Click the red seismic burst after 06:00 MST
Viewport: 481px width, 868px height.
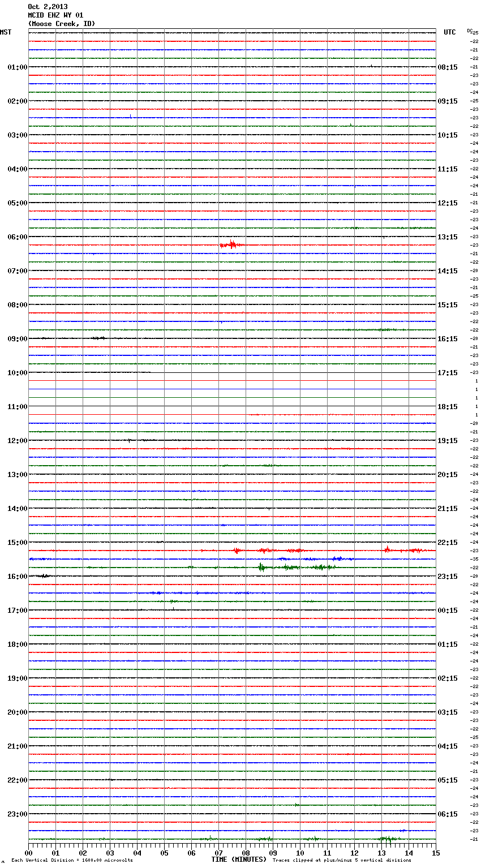coord(231,245)
